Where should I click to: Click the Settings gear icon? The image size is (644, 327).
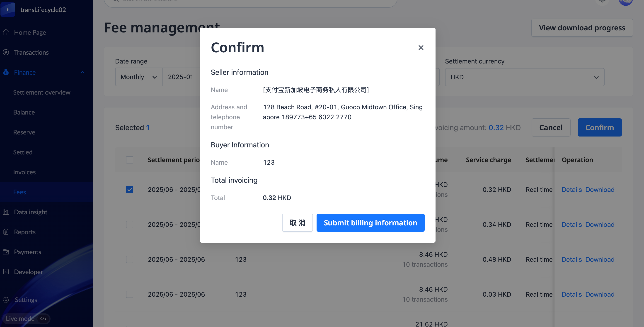coord(6,300)
